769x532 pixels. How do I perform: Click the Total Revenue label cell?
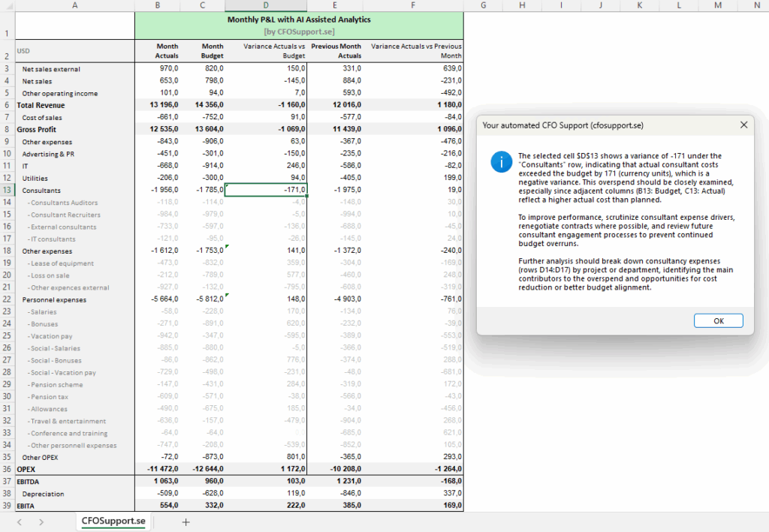[74, 105]
